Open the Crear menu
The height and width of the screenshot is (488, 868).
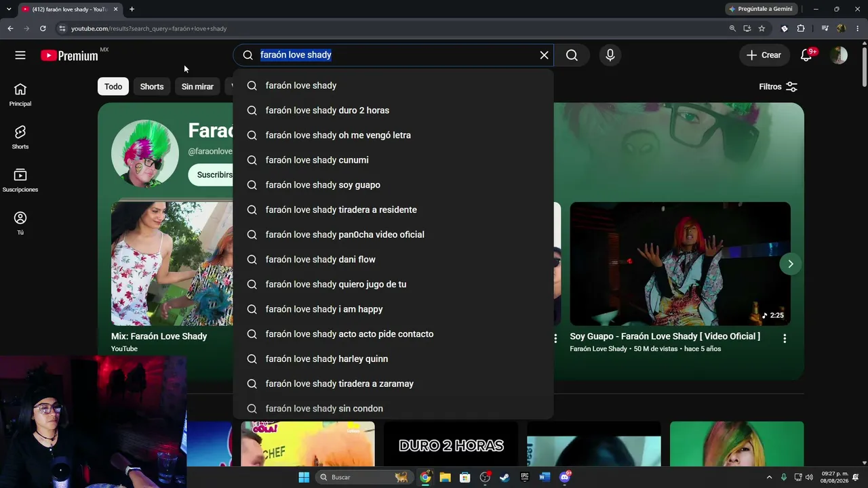click(764, 55)
